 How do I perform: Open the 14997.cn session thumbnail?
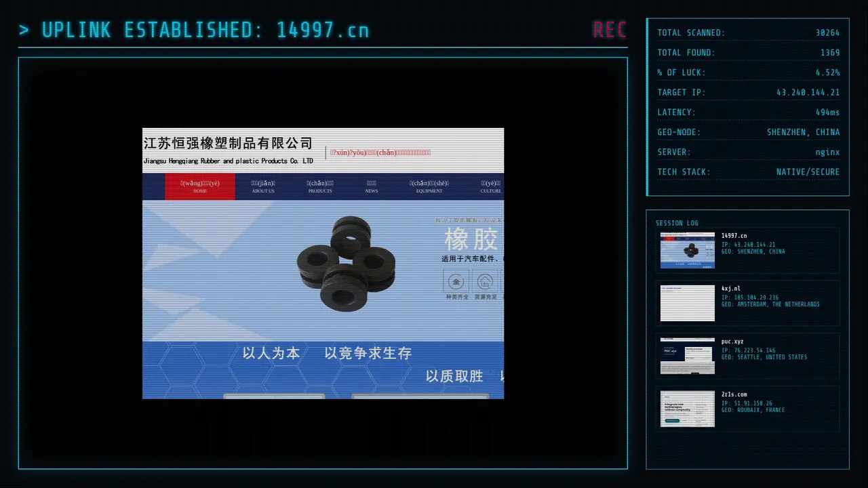[x=688, y=250]
